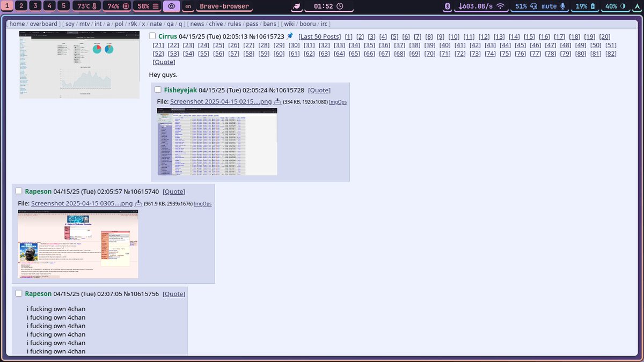This screenshot has width=644, height=362.
Task: Open the rules page link
Action: [235, 24]
